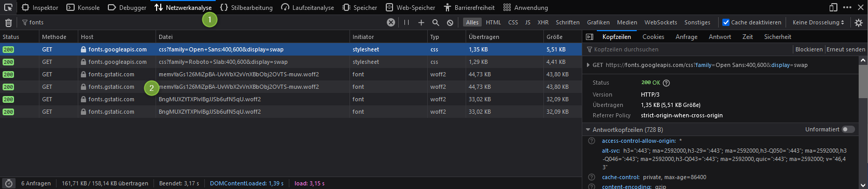
Task: Click 'load: 3,15 s' in status bar
Action: (310, 183)
